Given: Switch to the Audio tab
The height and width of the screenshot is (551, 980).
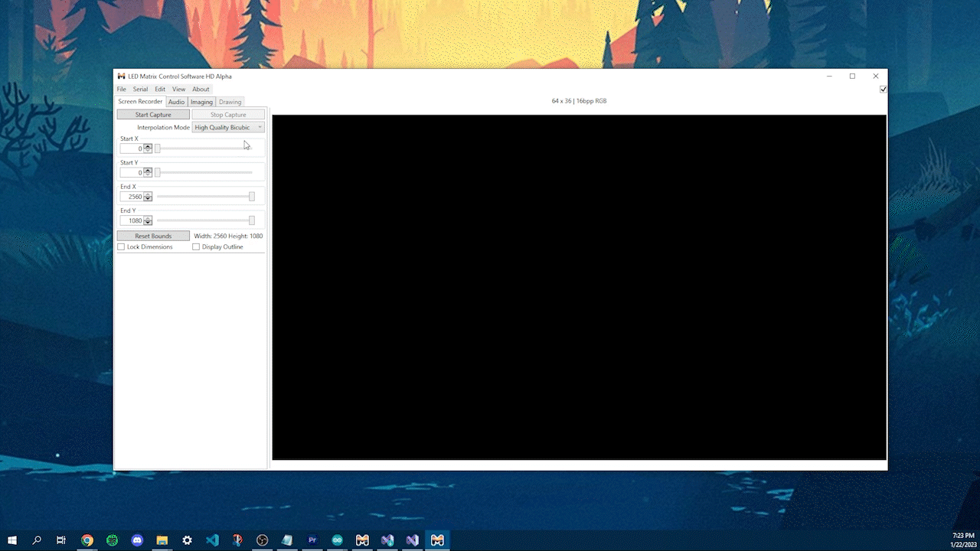Looking at the screenshot, I should coord(177,102).
